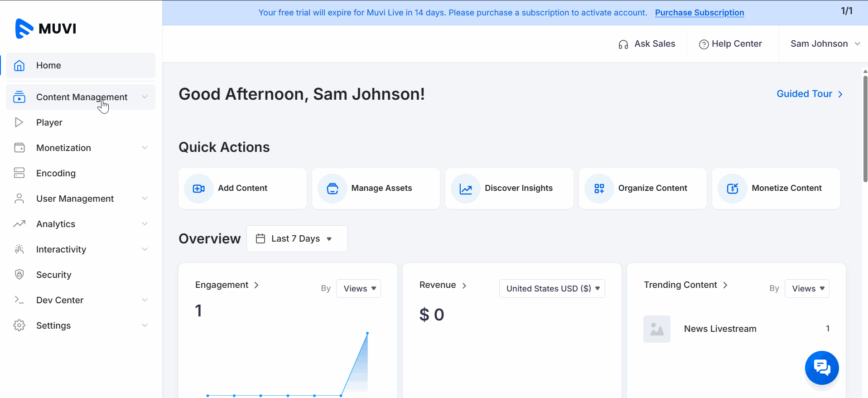868x398 pixels.
Task: Select Player in the sidebar
Action: pos(49,122)
